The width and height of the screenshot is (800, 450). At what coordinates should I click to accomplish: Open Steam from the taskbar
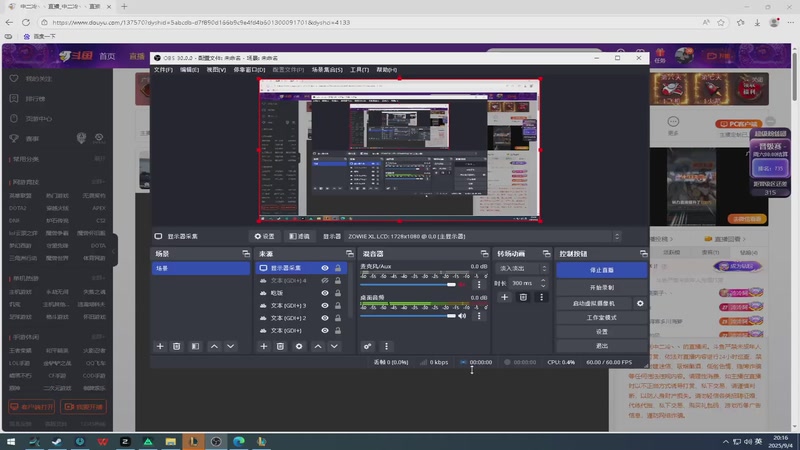(x=57, y=441)
